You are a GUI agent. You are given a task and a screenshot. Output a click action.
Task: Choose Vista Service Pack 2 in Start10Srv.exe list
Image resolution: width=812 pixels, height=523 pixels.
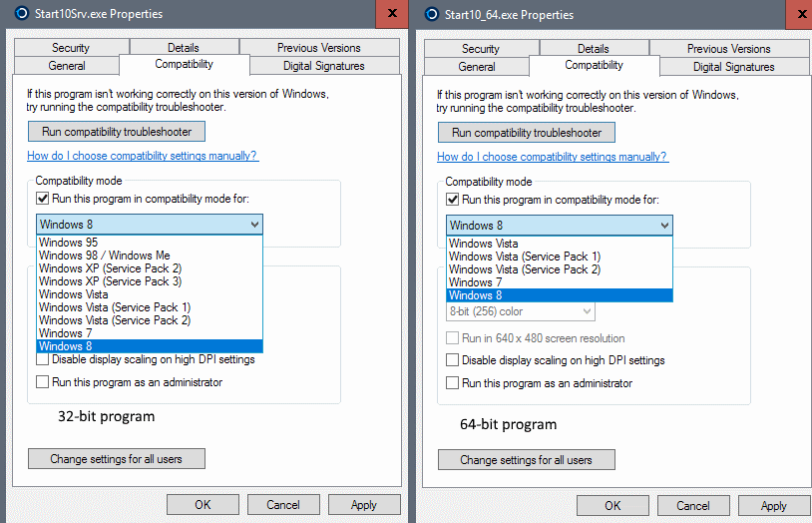[150, 320]
